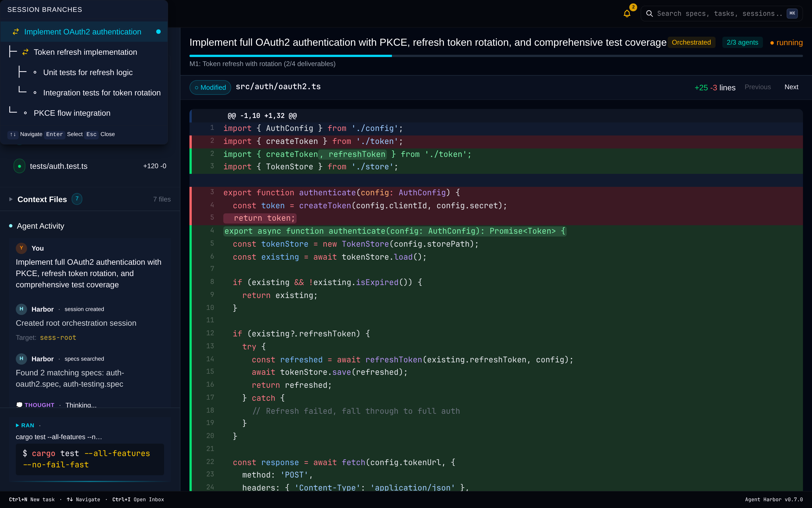Click the You avatar in Agent Activity
Viewport: 812px width, 508px height.
(x=21, y=248)
